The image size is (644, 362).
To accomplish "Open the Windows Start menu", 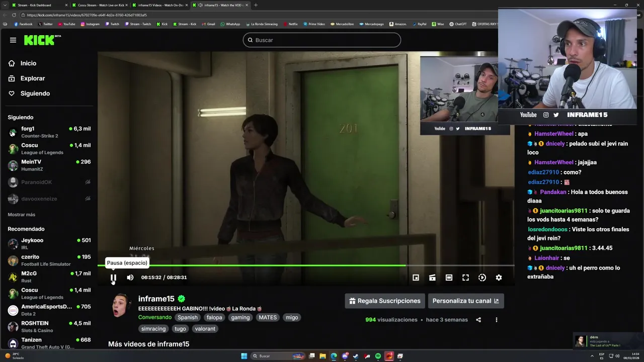I will 244,356.
